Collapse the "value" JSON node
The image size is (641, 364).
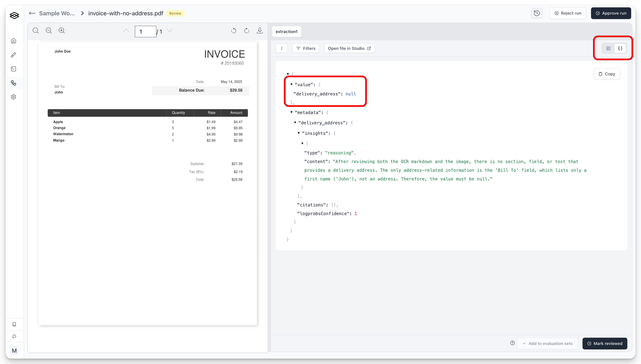point(292,84)
